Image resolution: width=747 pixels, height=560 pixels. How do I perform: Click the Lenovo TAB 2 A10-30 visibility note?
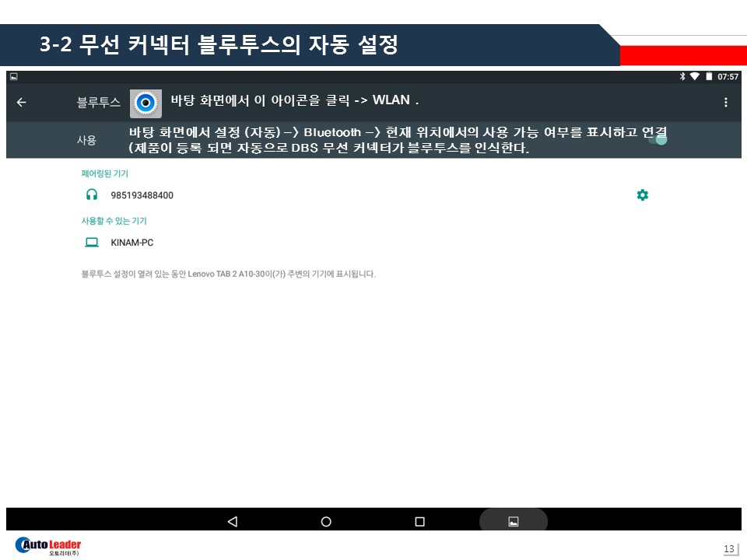[x=228, y=274]
